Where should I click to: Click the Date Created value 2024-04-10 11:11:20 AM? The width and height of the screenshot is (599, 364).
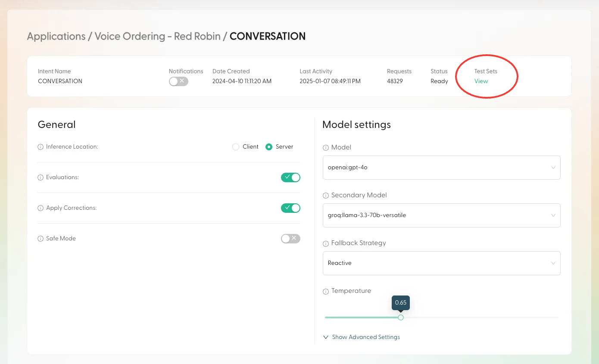pyautogui.click(x=242, y=81)
